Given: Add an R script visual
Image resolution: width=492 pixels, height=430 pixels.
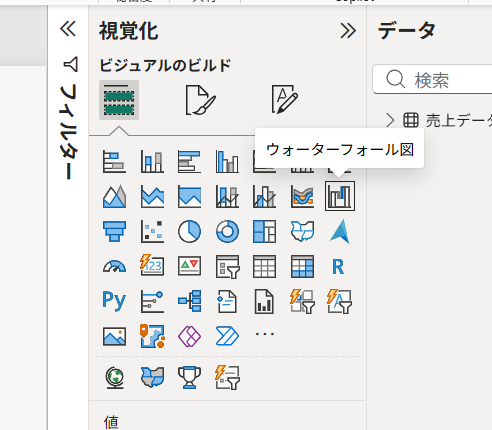Looking at the screenshot, I should (338, 267).
